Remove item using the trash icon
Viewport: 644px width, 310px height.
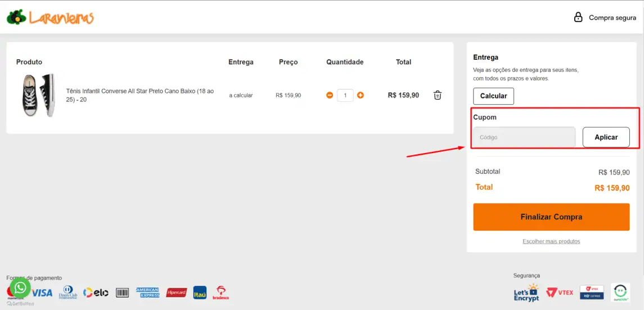click(438, 95)
